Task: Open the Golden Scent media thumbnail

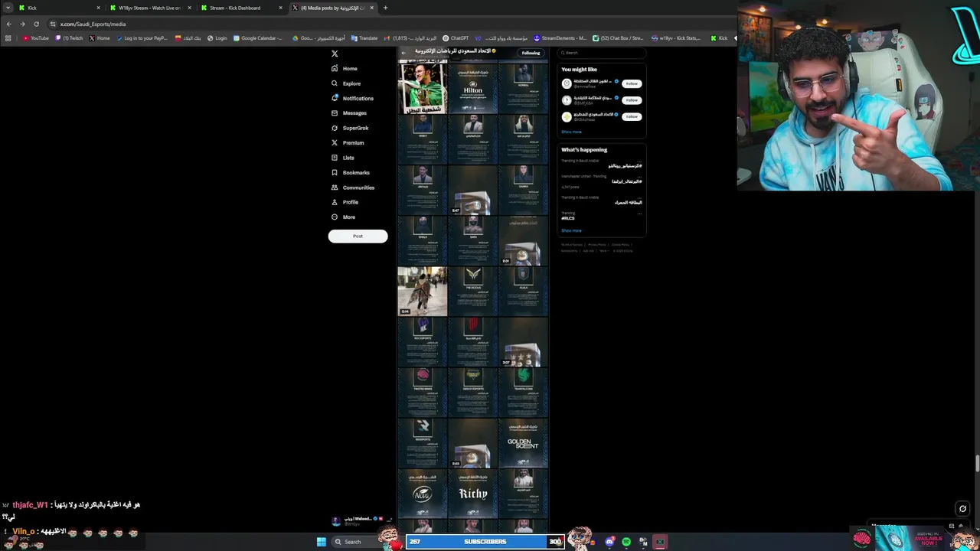Action: (x=523, y=443)
